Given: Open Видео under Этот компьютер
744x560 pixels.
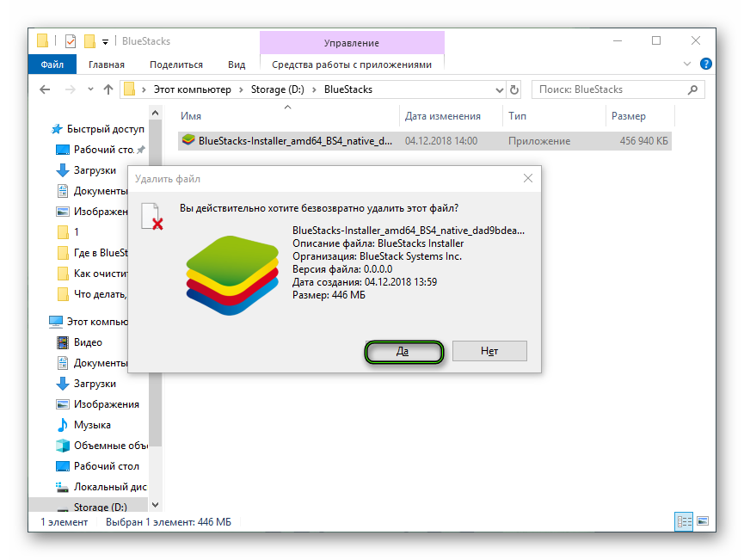Looking at the screenshot, I should [x=88, y=342].
